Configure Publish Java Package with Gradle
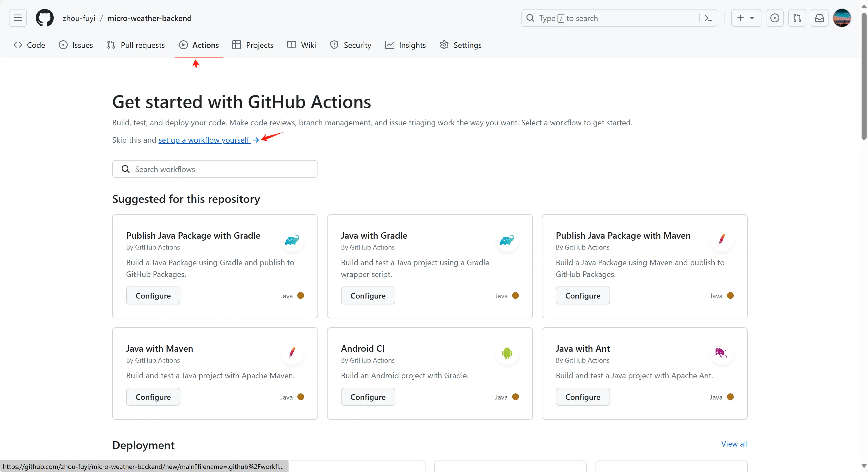This screenshot has height=472, width=868. pos(153,296)
